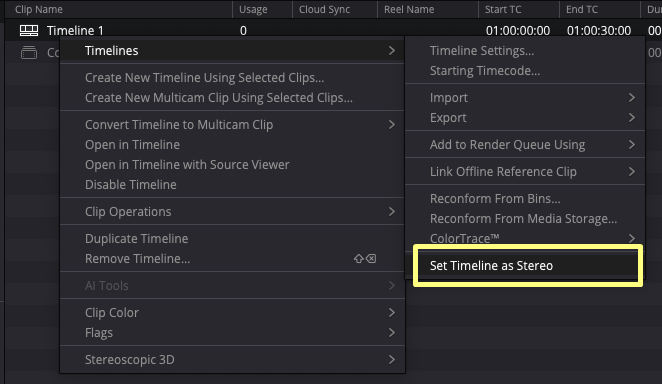Click the Start TC column header
Screen dimensions: 662x384
tap(503, 9)
